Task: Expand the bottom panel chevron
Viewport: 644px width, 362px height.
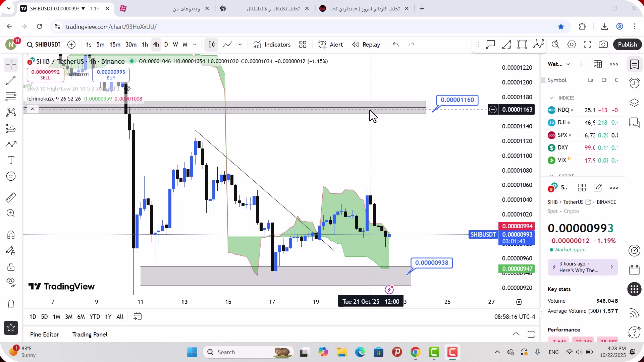Action: point(516,334)
